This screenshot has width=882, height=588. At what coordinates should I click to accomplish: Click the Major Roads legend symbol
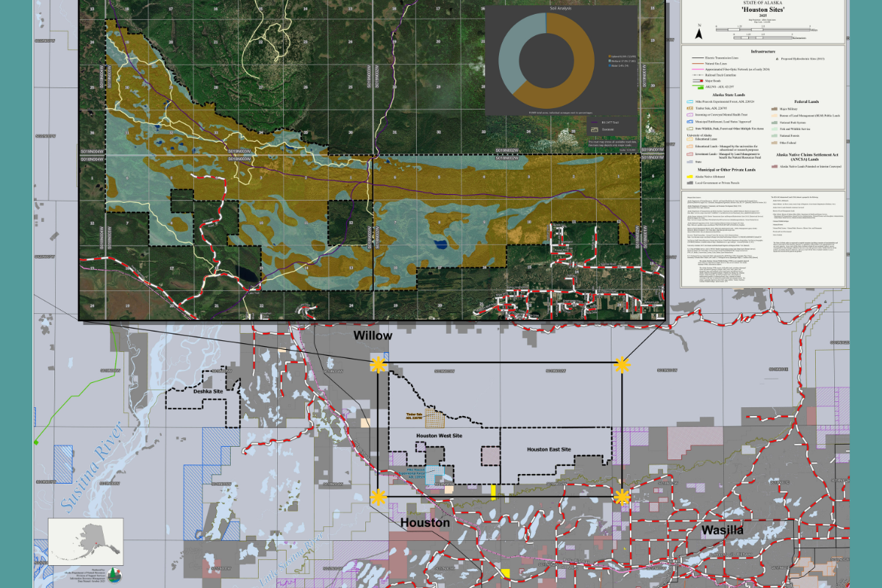point(698,81)
